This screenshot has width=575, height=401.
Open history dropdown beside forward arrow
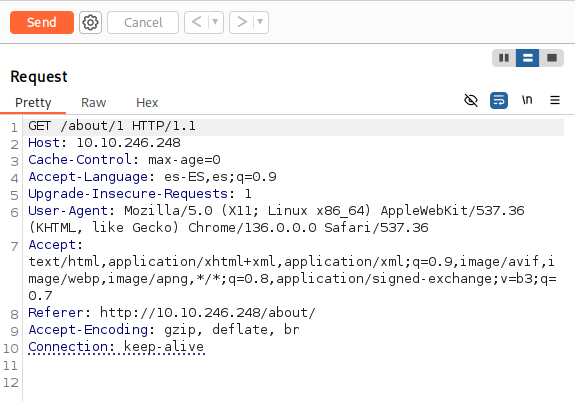pyautogui.click(x=260, y=22)
